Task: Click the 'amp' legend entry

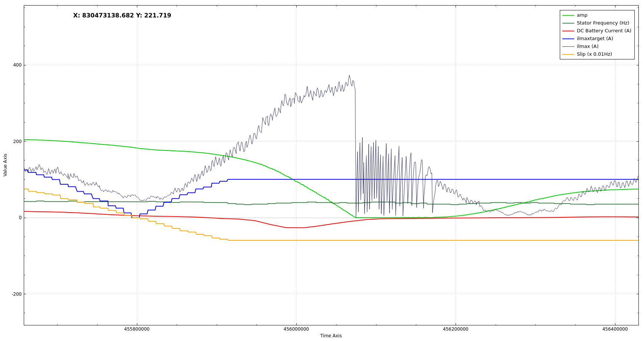Action: click(x=582, y=15)
